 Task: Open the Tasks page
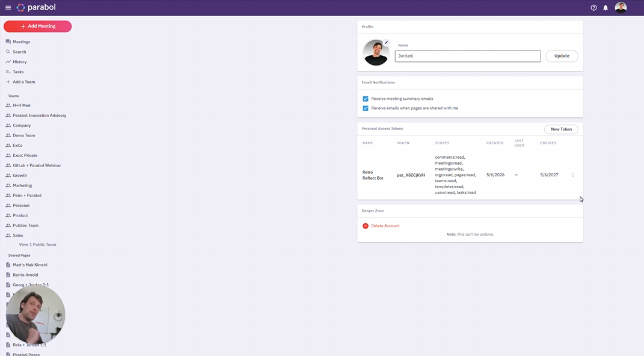tap(18, 72)
